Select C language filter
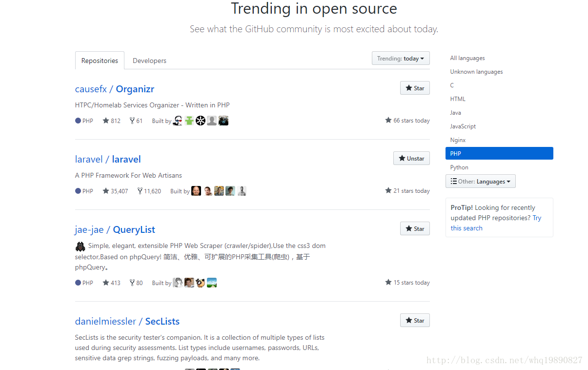The width and height of the screenshot is (588, 370). (x=452, y=85)
